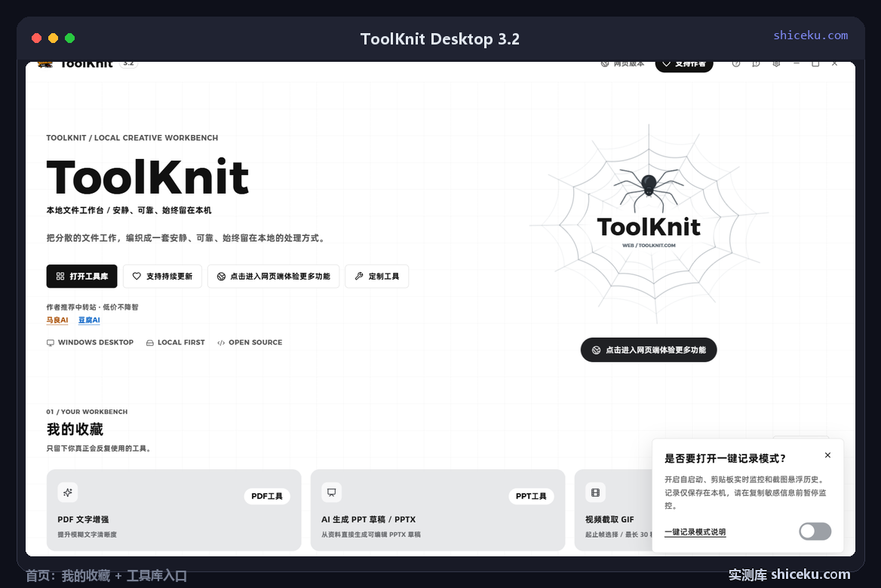Click the 支持作者 support author button
Viewport: 881px width, 588px height.
pyautogui.click(x=684, y=65)
